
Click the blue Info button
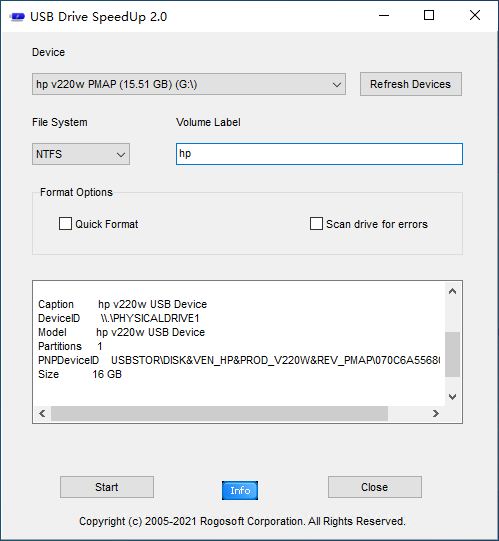tap(240, 490)
